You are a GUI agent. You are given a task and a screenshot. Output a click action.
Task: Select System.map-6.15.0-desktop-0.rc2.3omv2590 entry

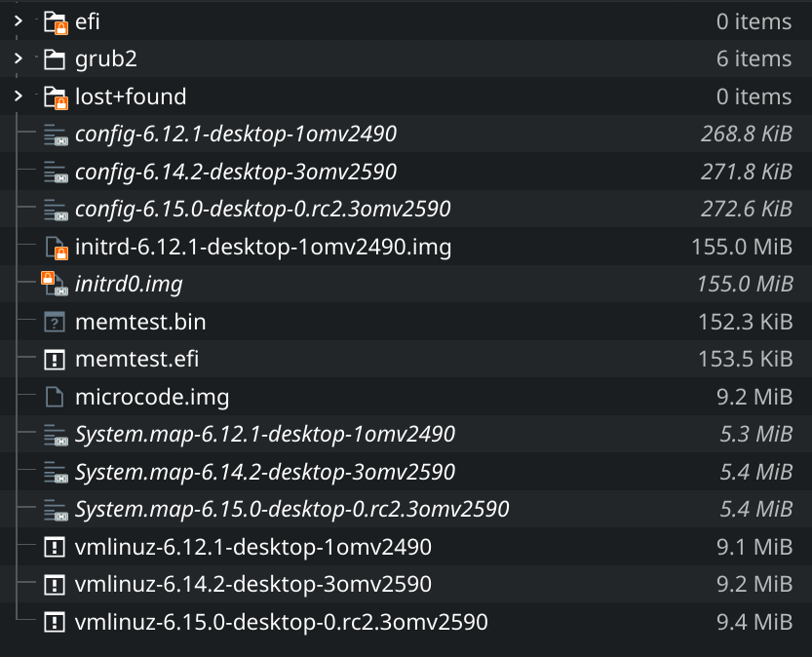point(291,509)
